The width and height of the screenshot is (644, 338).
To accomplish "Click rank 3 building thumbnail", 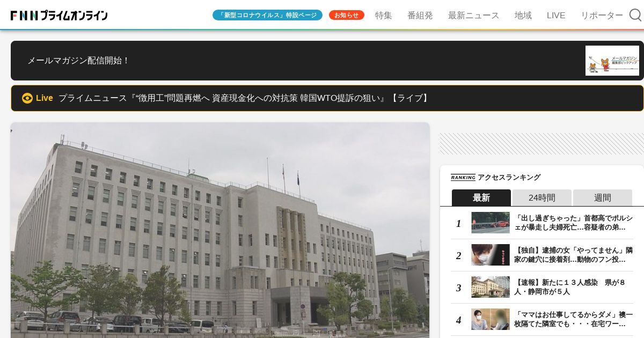I will pyautogui.click(x=491, y=287).
